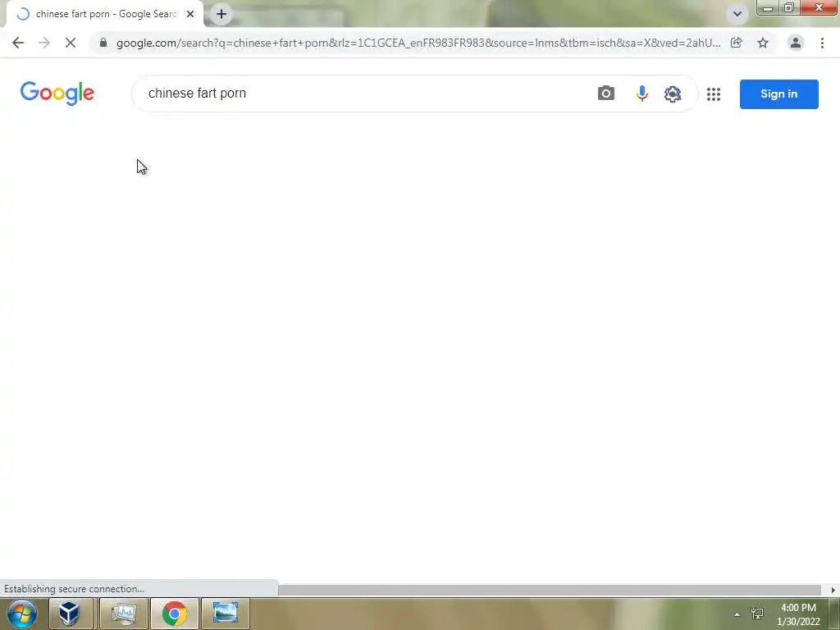Go to Google home via logo
840x630 pixels.
pos(57,94)
